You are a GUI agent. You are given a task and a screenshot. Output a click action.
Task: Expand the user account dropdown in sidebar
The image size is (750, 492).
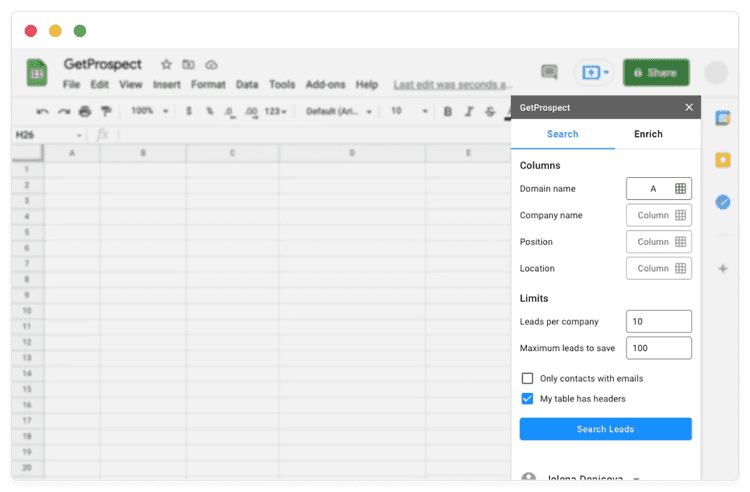tap(636, 478)
